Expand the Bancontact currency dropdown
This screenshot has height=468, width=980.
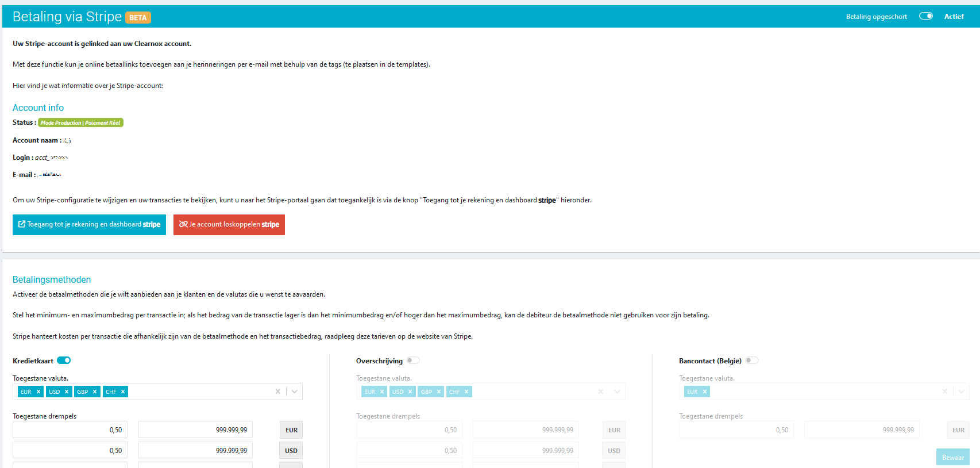coord(962,392)
